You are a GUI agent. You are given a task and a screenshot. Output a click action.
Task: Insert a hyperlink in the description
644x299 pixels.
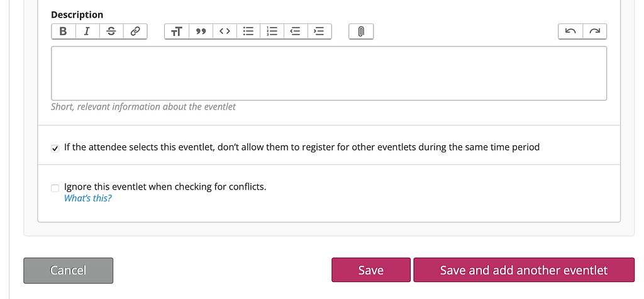135,31
